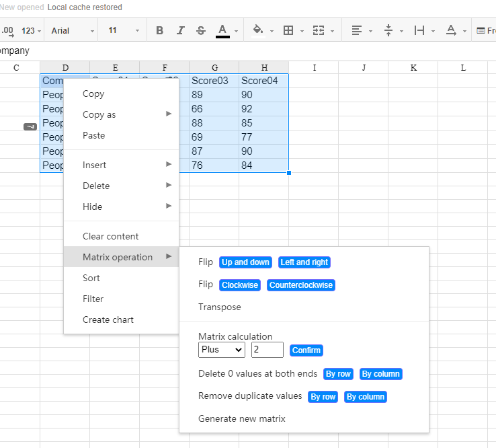The image size is (496, 448).
Task: Rotate matrix Counterclockwise
Action: (301, 285)
